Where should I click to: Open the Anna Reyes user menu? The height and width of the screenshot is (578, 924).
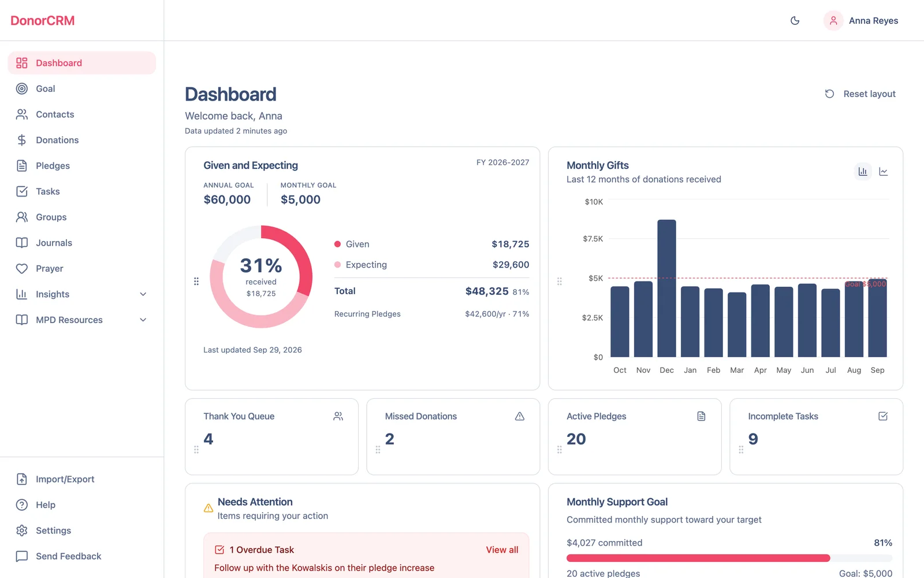click(861, 21)
